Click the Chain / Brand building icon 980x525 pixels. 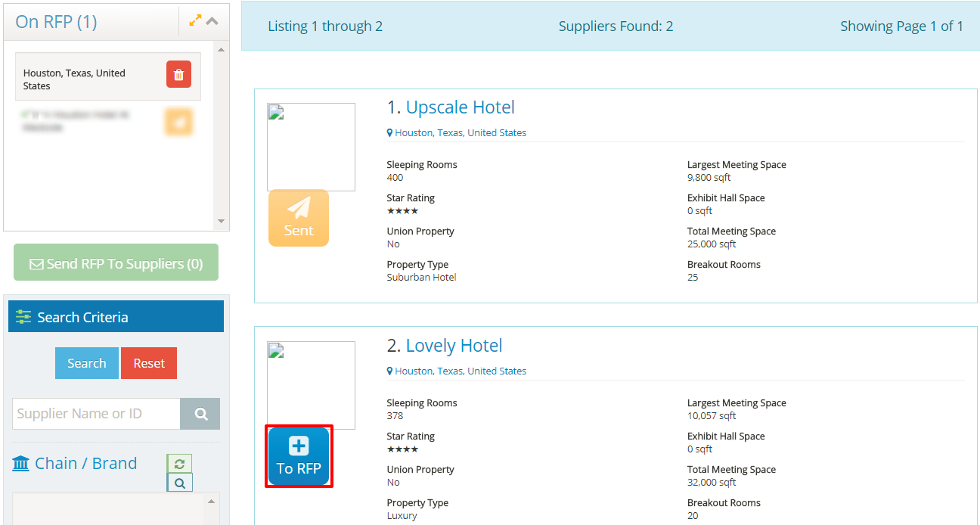coord(21,463)
